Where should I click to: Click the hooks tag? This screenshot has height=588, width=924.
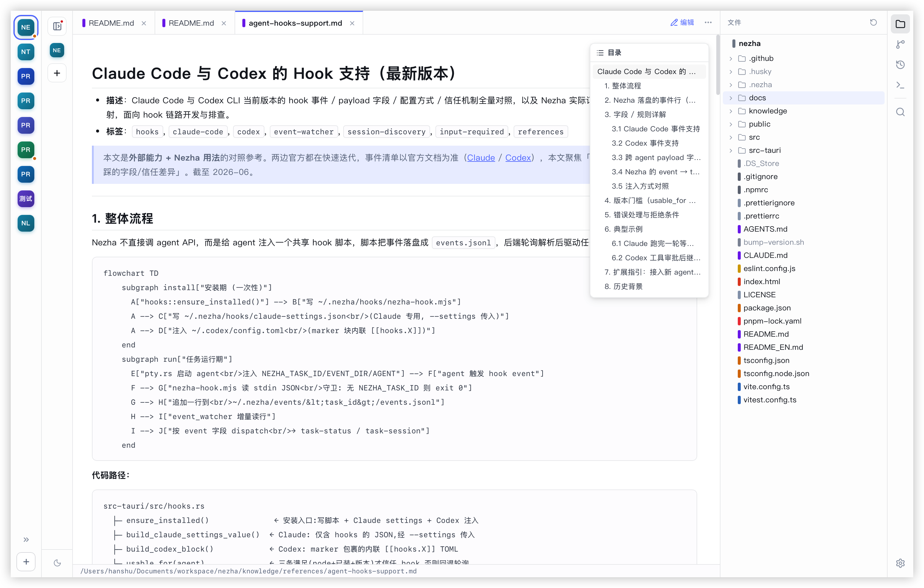pos(147,132)
